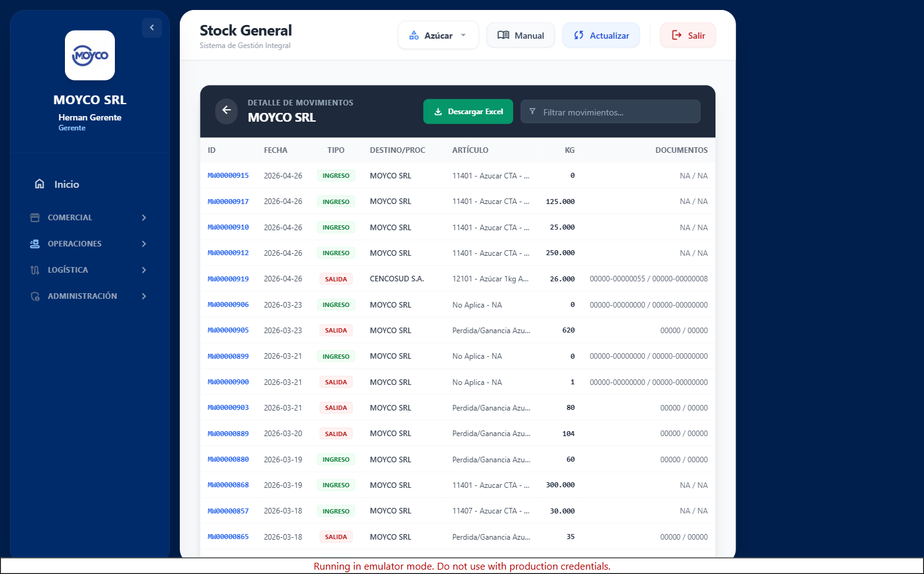
Task: Open movement MW00000905
Action: point(229,331)
